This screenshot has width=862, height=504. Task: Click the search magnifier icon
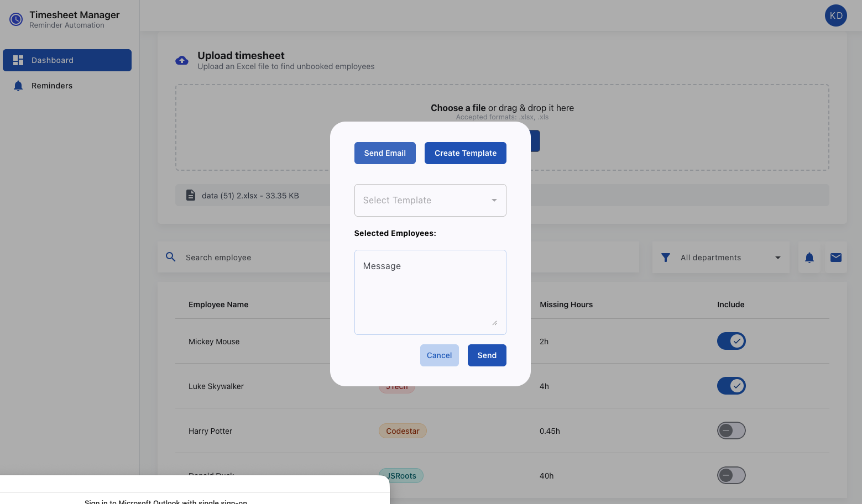click(171, 257)
